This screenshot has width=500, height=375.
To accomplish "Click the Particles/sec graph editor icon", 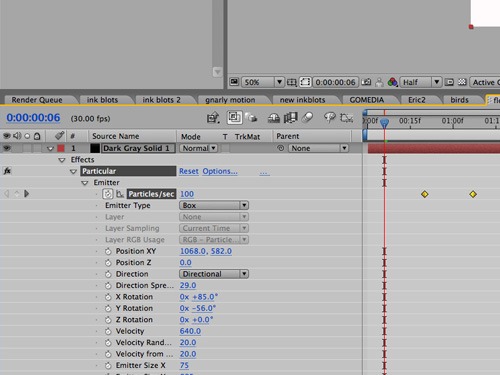I will (x=120, y=194).
